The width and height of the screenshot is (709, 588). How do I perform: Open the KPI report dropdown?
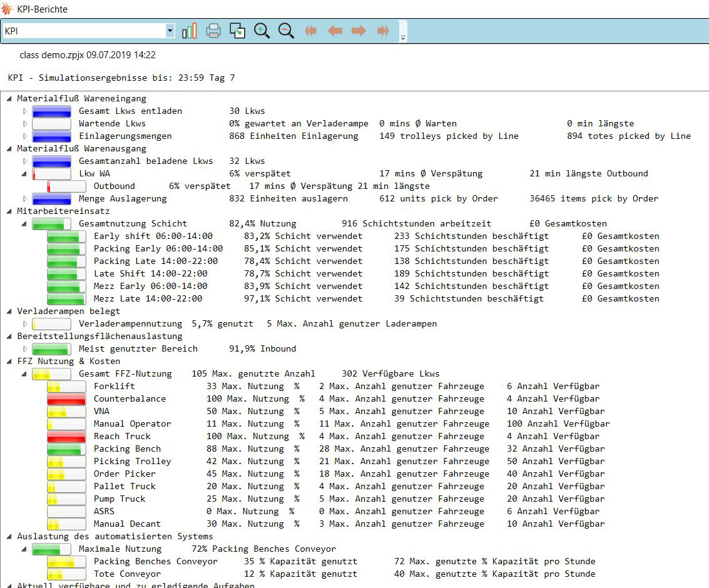[x=170, y=31]
